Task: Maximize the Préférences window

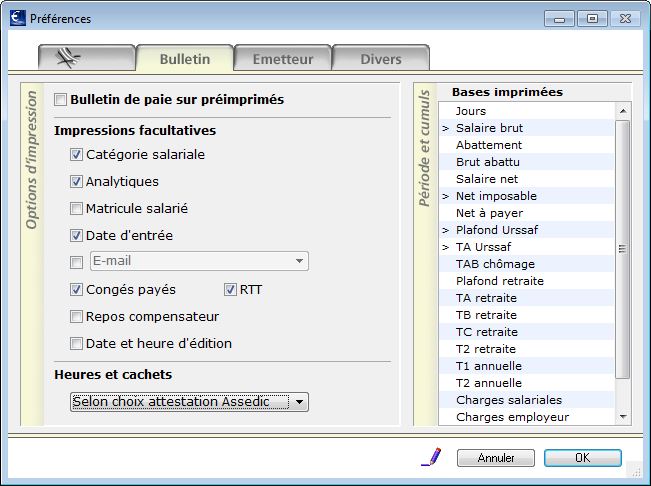Action: point(592,19)
